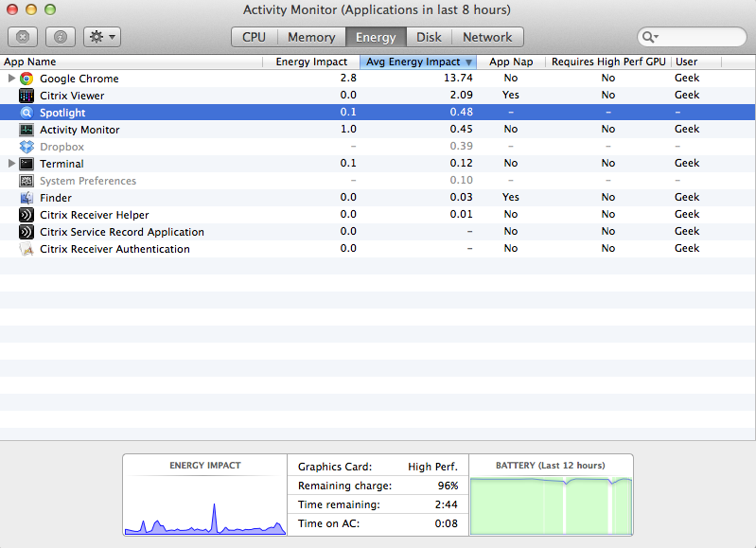Click the Time remaining 2:44 value

446,504
